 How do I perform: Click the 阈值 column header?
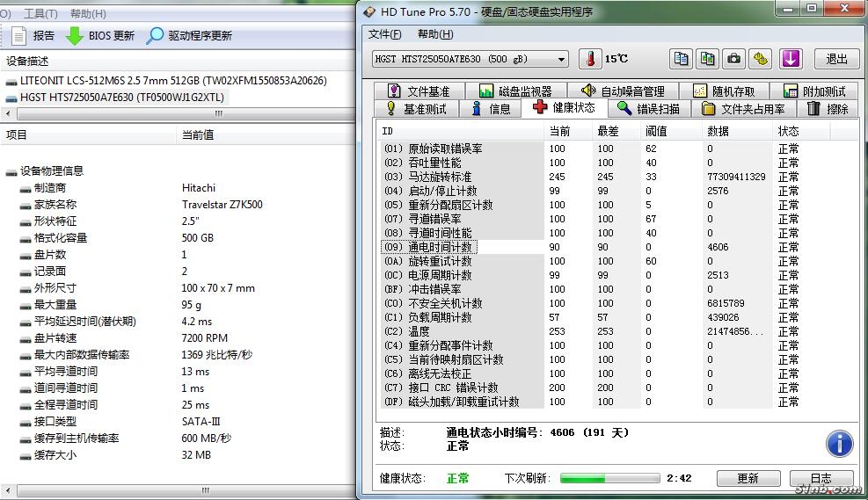coord(672,132)
